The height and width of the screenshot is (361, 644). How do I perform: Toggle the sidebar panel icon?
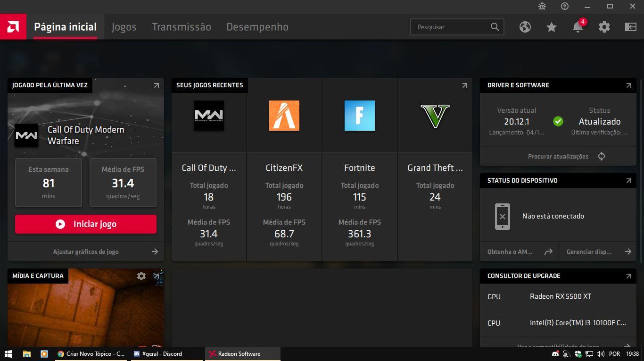point(631,27)
